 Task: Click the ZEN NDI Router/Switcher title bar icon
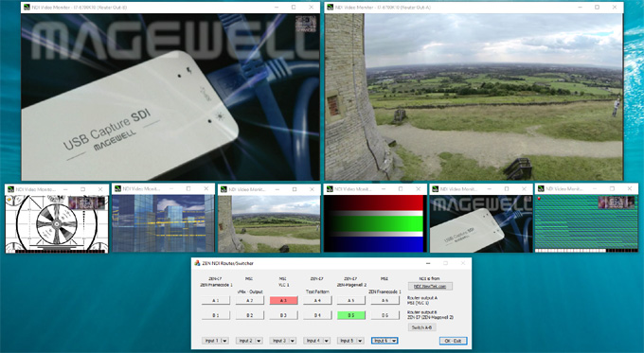pyautogui.click(x=197, y=263)
